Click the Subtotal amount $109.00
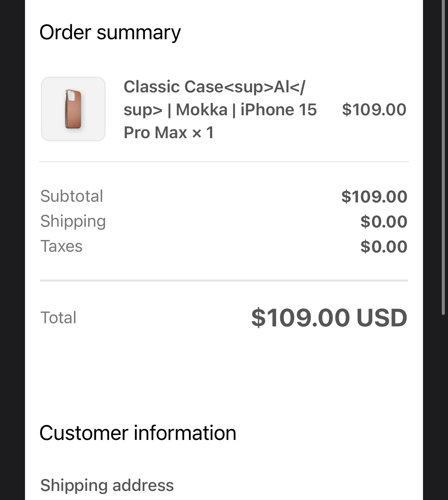The width and height of the screenshot is (448, 500). tap(374, 197)
